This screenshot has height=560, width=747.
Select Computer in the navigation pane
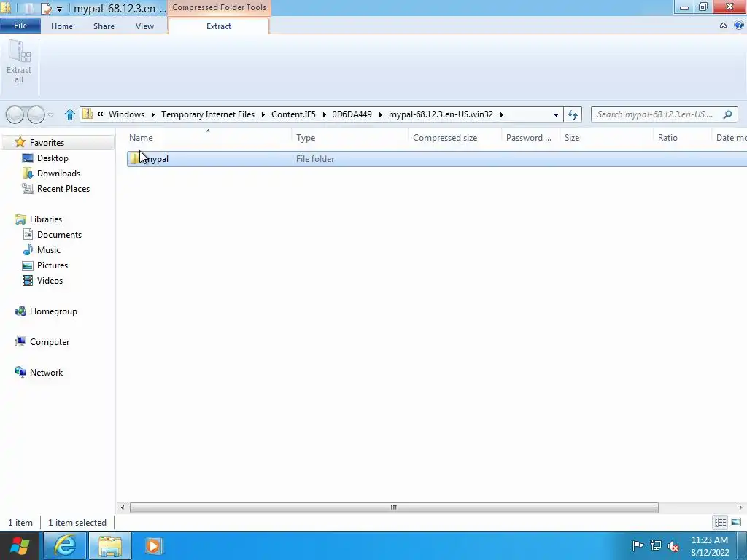click(50, 341)
